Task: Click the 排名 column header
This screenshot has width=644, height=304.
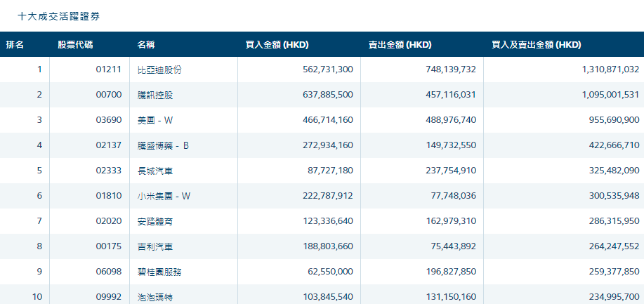Action: click(15, 45)
